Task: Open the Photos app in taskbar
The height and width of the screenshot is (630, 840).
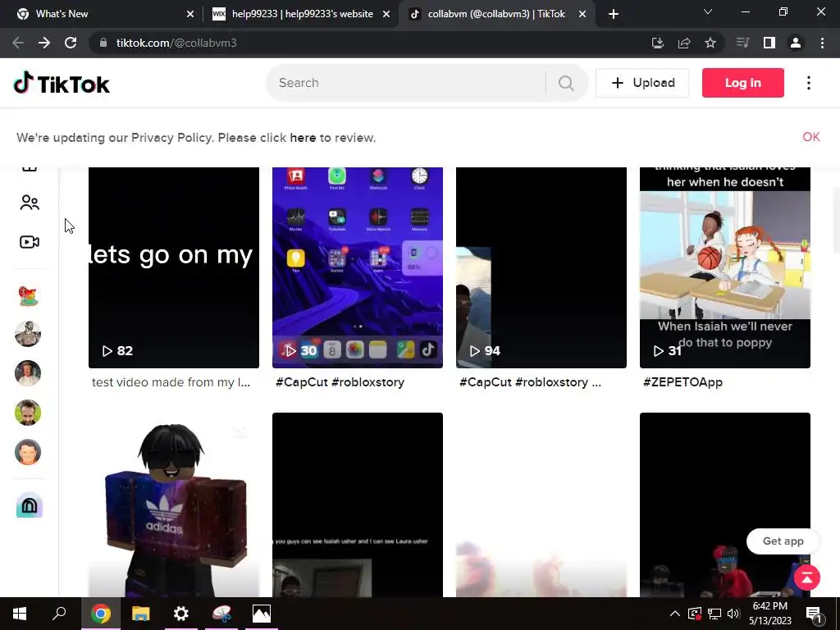Action: pyautogui.click(x=262, y=614)
